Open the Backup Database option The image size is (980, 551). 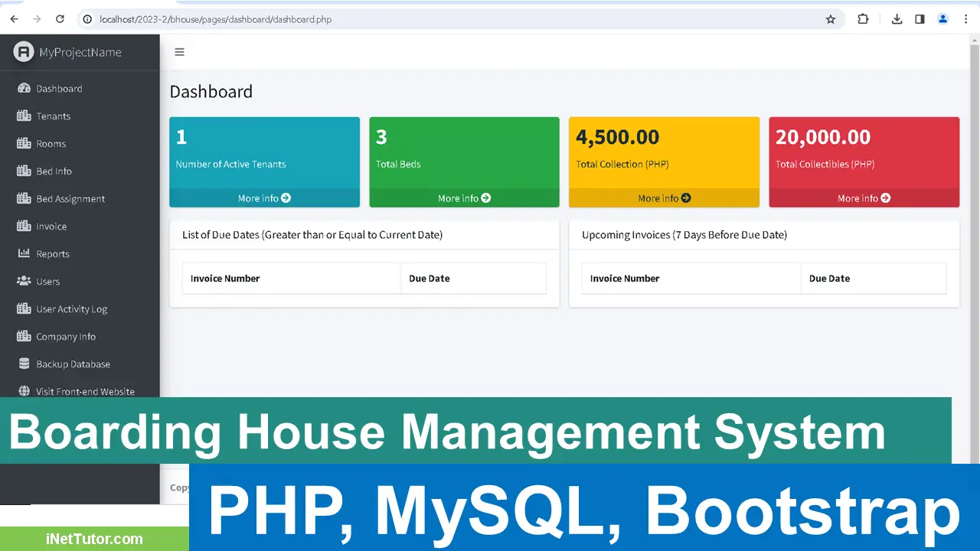point(73,364)
